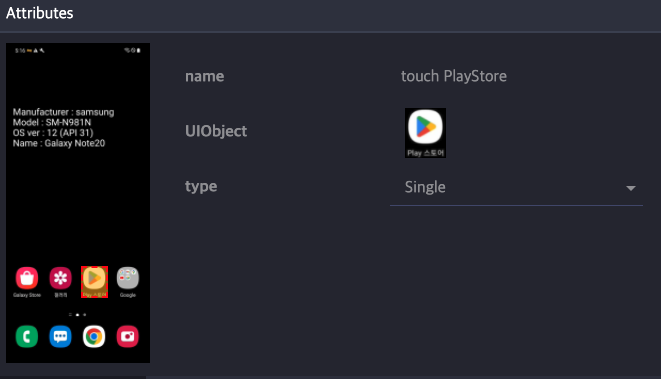Open the pink flower Gallery app icon
661x380 pixels.
pyautogui.click(x=60, y=278)
